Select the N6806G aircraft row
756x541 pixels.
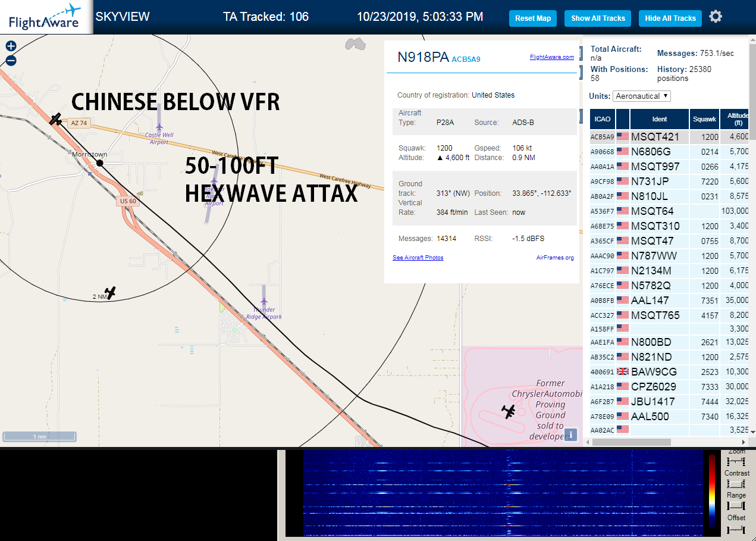(670, 152)
